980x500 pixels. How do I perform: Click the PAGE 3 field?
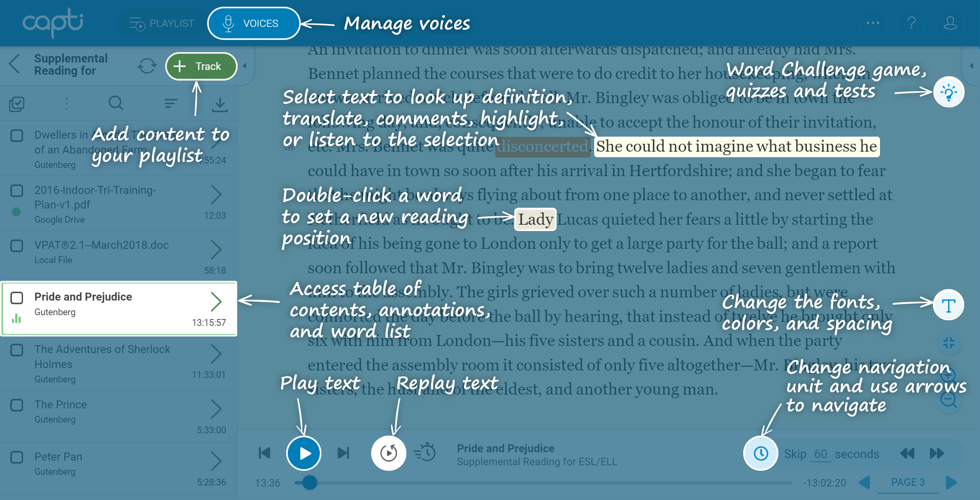(908, 483)
